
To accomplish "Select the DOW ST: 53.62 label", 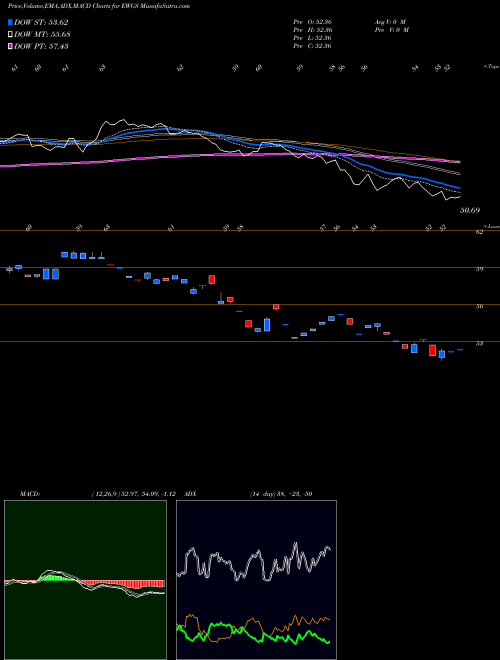I will [x=41, y=22].
